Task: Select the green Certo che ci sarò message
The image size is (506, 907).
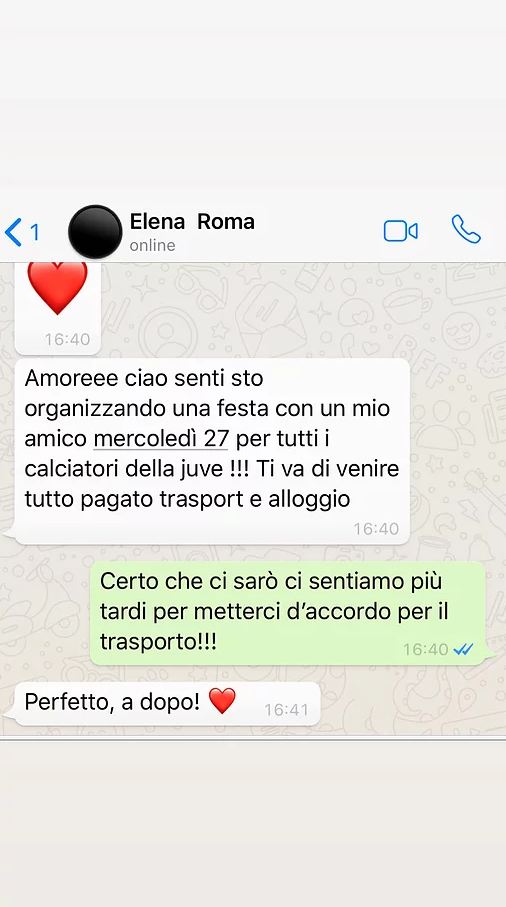Action: click(287, 613)
